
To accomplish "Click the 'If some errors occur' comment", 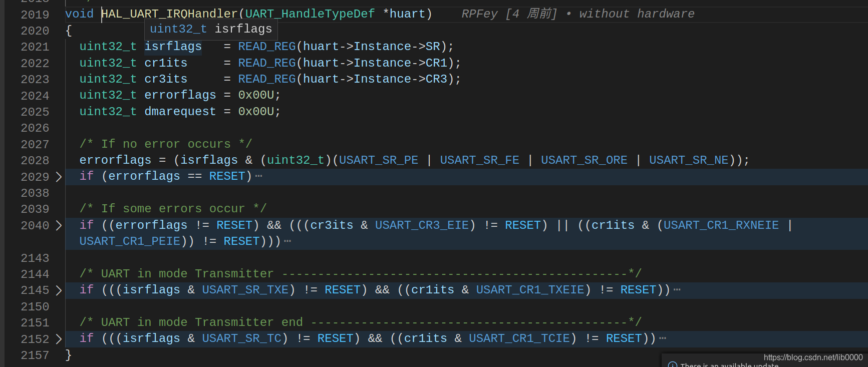I will 173,209.
